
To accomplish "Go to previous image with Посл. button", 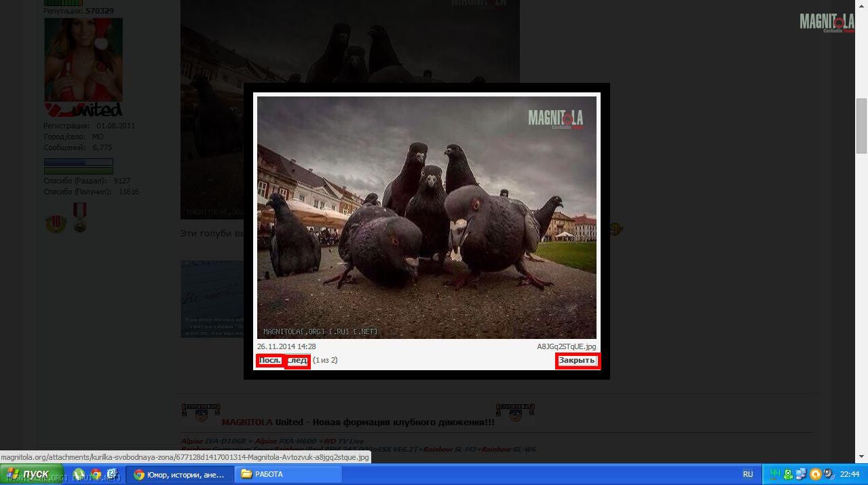I will click(x=270, y=361).
